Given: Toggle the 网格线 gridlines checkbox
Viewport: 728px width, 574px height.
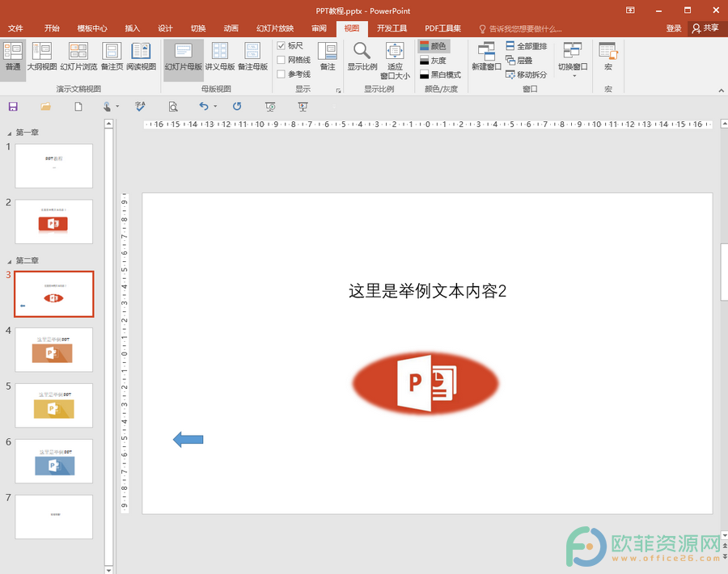Looking at the screenshot, I should pos(281,60).
